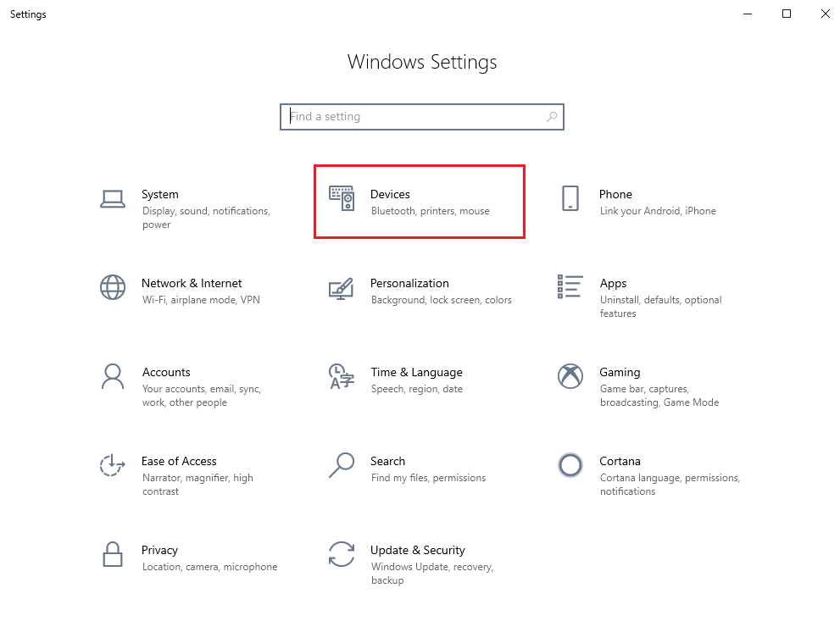Image resolution: width=840 pixels, height=638 pixels.
Task: Open the Gaming Xbox icon
Action: tap(570, 376)
